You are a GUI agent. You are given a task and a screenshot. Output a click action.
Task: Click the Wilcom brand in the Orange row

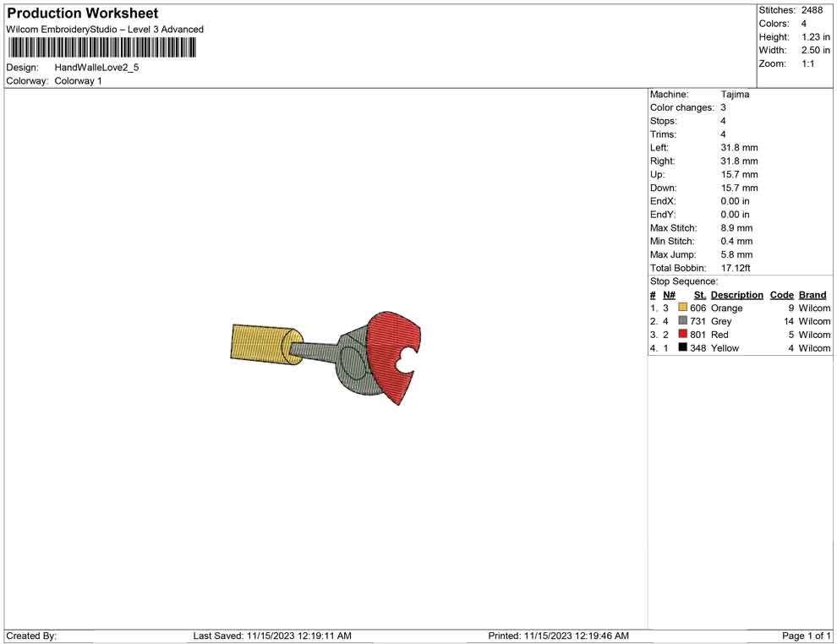point(814,308)
